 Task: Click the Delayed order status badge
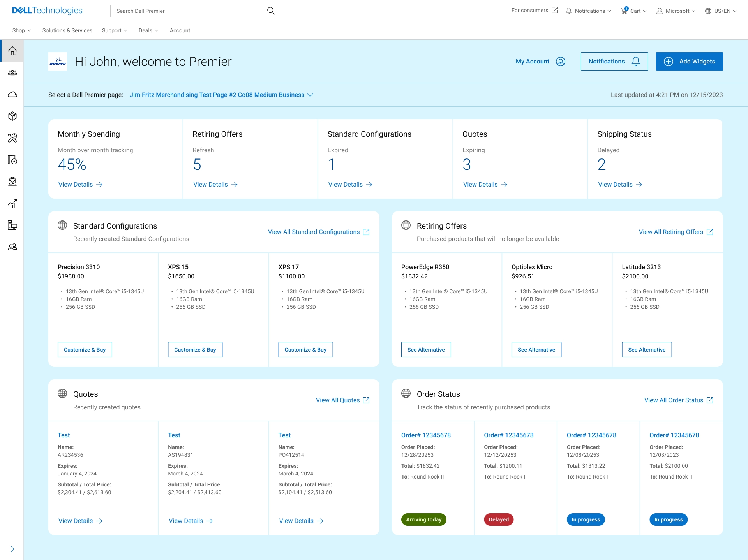point(499,519)
